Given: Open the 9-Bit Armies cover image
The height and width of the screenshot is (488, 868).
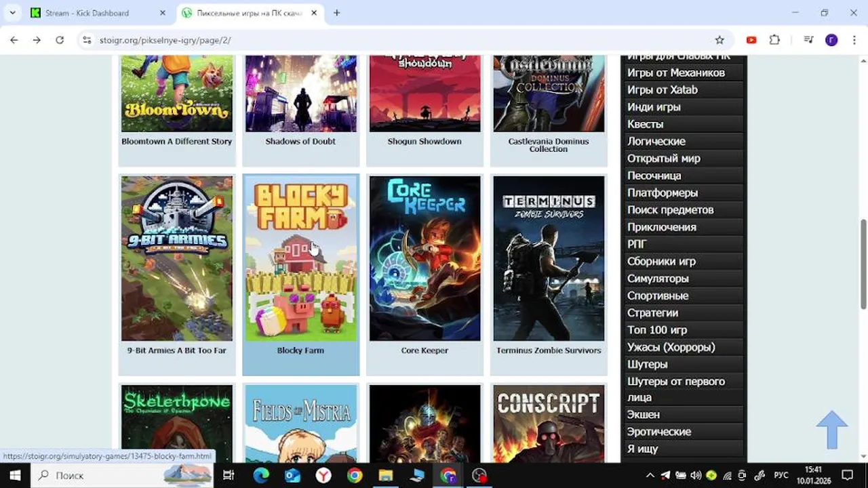Looking at the screenshot, I should pos(176,258).
